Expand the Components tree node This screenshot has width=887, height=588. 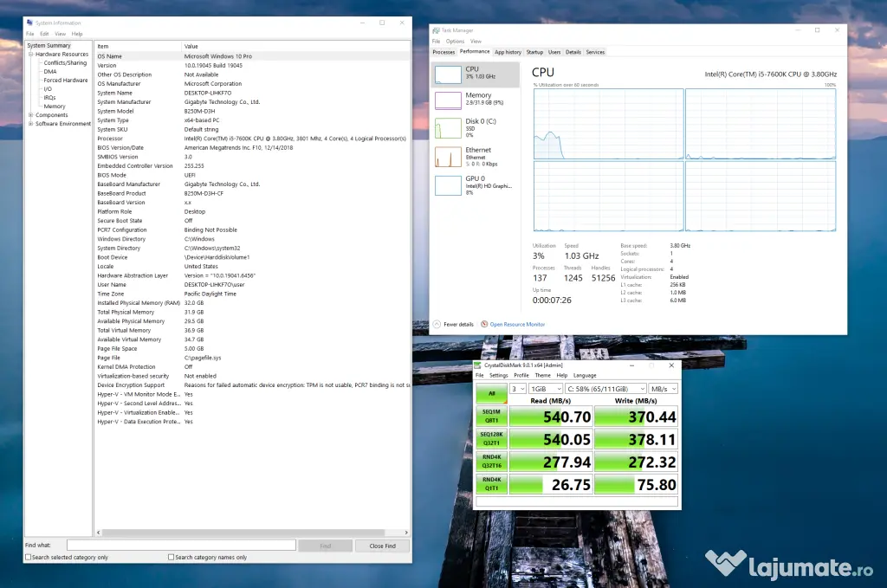tap(31, 115)
